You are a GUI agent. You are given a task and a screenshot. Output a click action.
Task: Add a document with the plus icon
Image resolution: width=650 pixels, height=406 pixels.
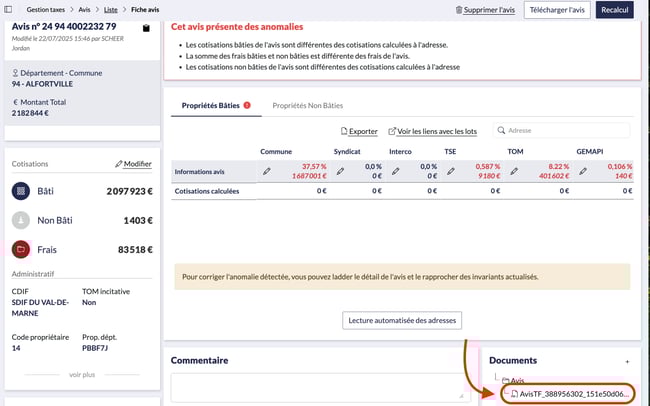pos(627,360)
